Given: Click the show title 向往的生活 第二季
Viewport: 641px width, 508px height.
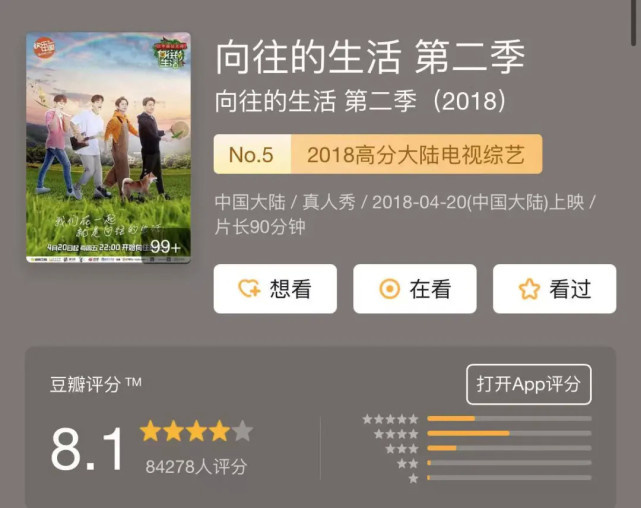Looking at the screenshot, I should 370,57.
